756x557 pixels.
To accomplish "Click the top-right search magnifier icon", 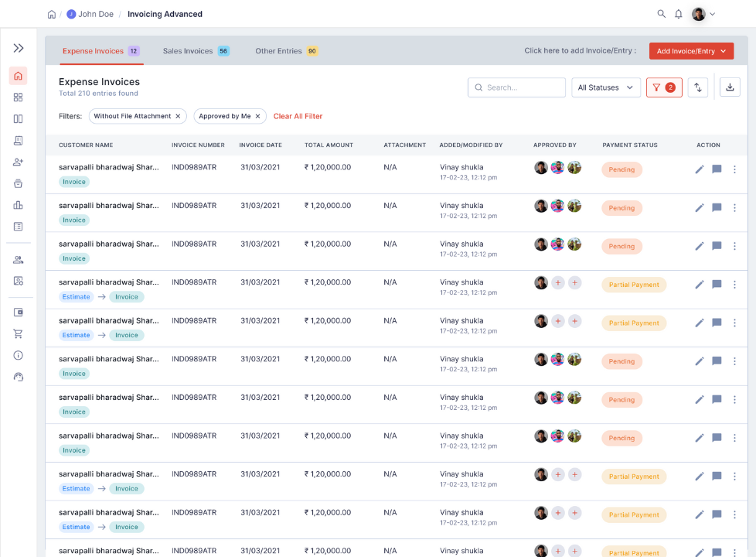I will tap(662, 14).
